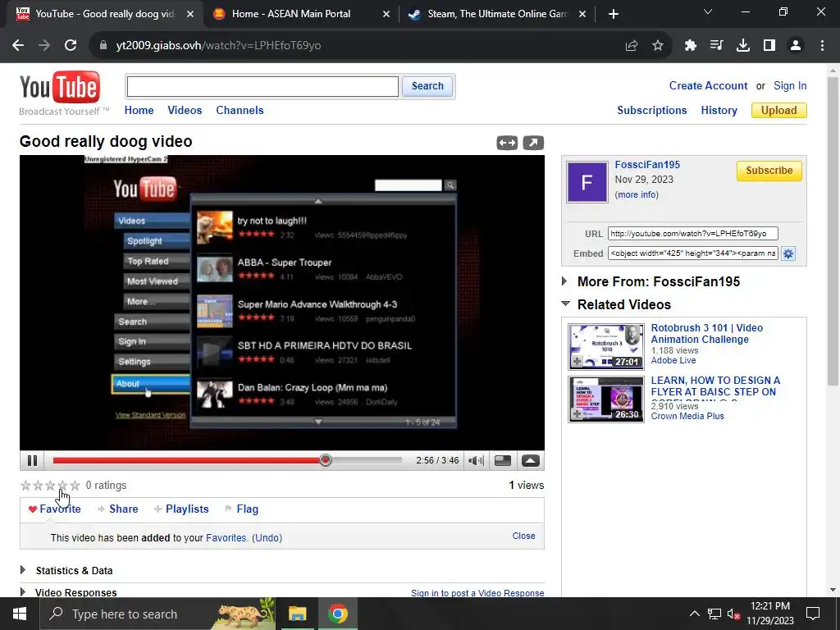
Task: Click the yellow Upload button
Action: 779,111
